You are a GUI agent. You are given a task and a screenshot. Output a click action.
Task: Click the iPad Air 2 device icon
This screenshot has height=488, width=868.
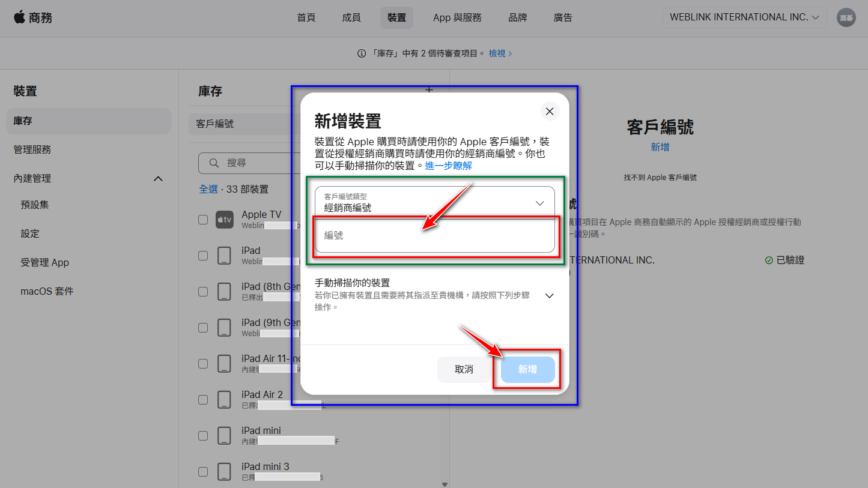[x=224, y=400]
